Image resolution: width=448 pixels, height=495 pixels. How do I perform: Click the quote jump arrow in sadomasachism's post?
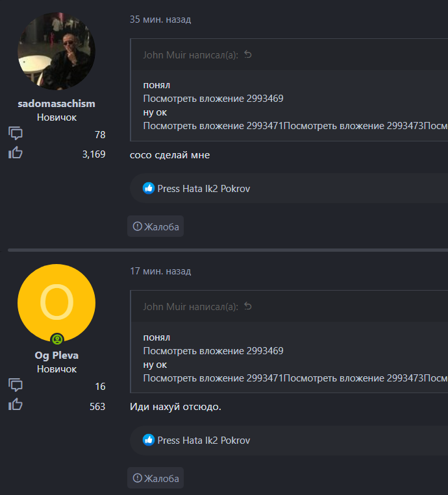248,54
